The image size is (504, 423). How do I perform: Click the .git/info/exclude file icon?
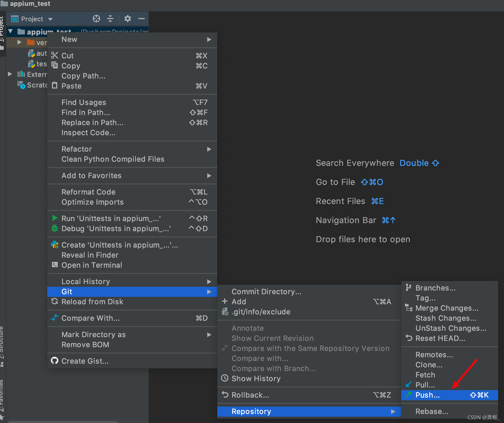pyautogui.click(x=225, y=311)
